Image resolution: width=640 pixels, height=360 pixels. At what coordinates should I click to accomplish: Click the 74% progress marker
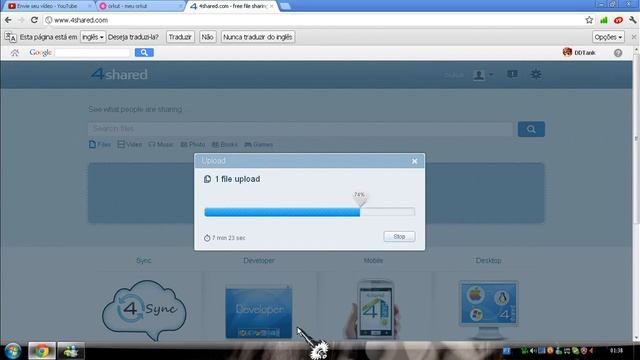(360, 198)
